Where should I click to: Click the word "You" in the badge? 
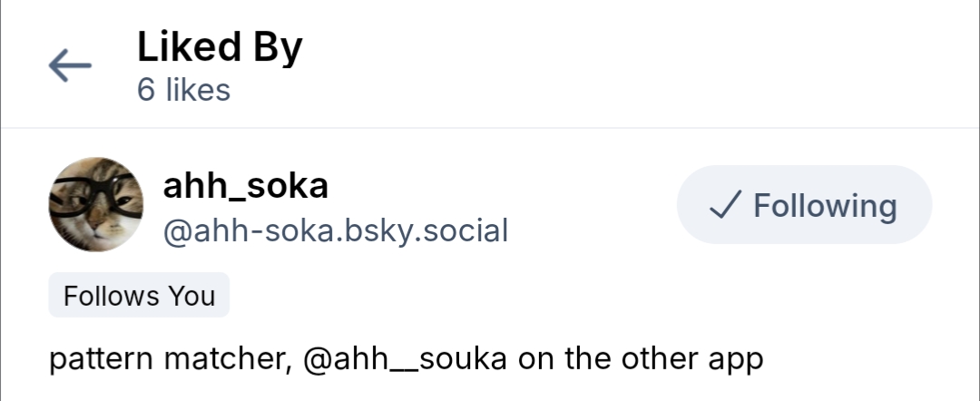click(x=194, y=296)
